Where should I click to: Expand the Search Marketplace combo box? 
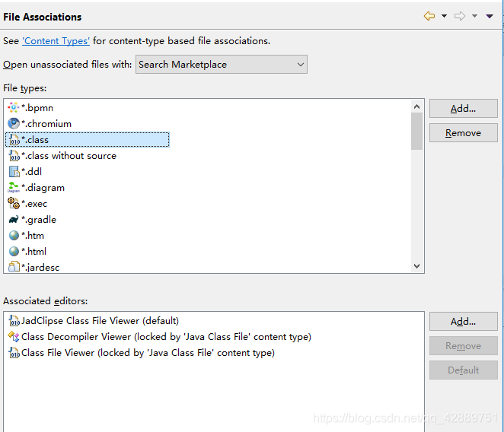[x=221, y=64]
